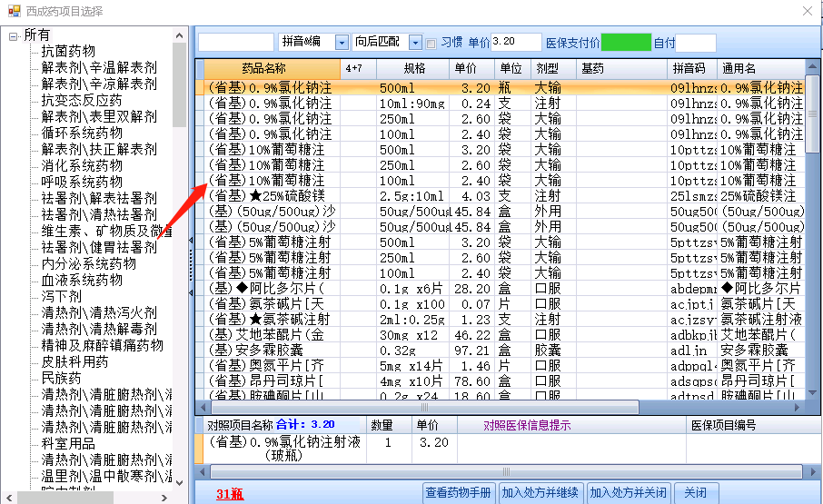Viewport: 823px width, 504px height.
Task: Select the 消化系统药物 category
Action: (x=82, y=165)
